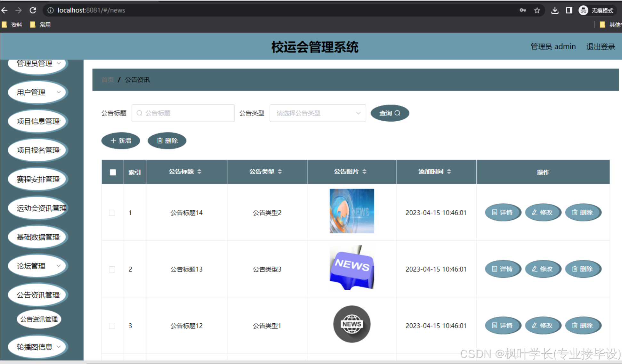Viewport: 622px width, 364px height.
Task: Check the row for 公告标题12
Action: [x=112, y=326]
